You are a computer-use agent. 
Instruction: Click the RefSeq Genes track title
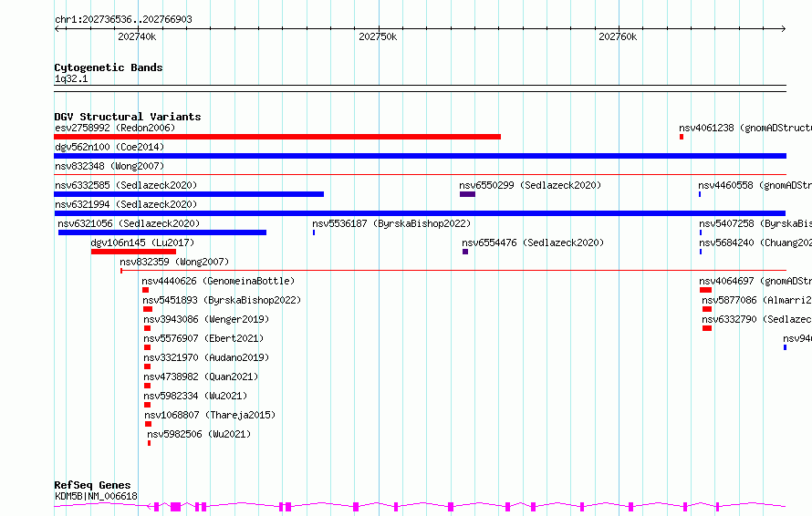92,486
